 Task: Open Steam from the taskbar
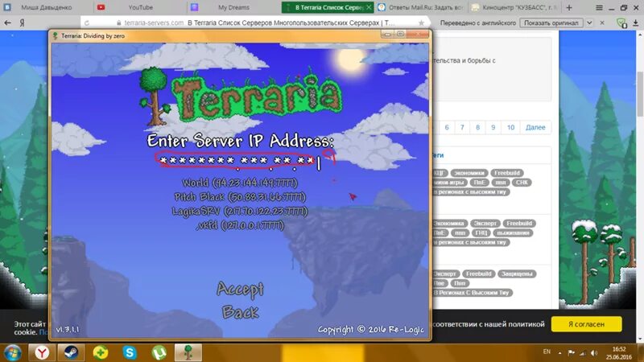71,352
